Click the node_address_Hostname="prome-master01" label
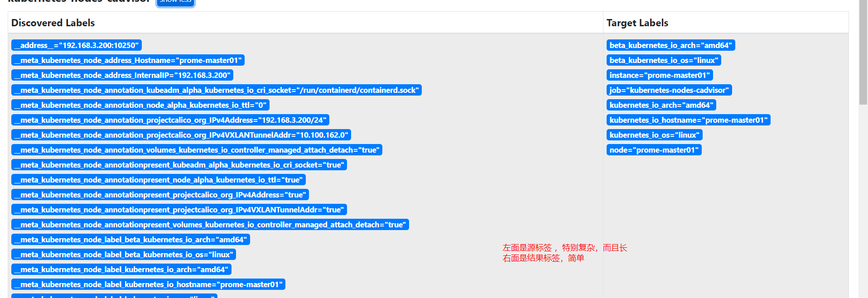Viewport: 868px width, 298px height. point(128,60)
